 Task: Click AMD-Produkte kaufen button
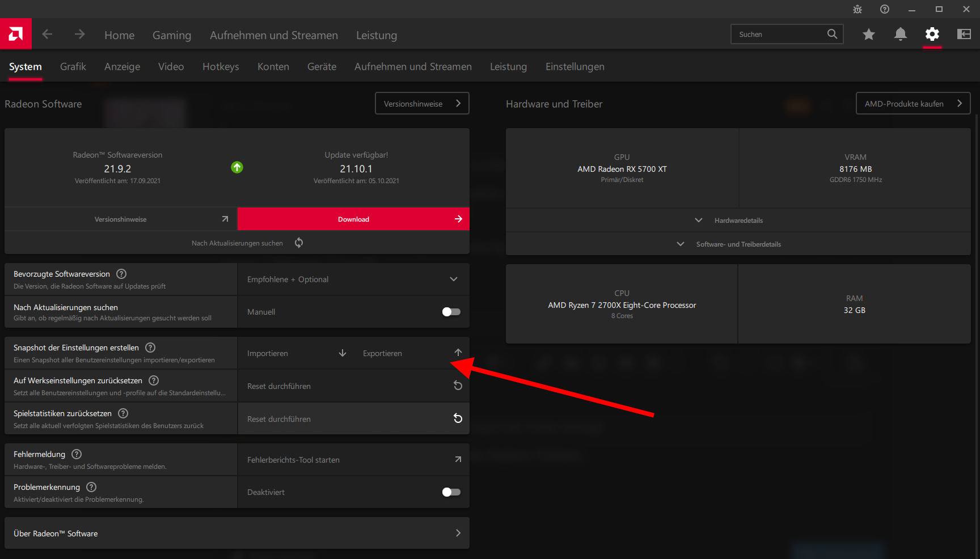(913, 103)
